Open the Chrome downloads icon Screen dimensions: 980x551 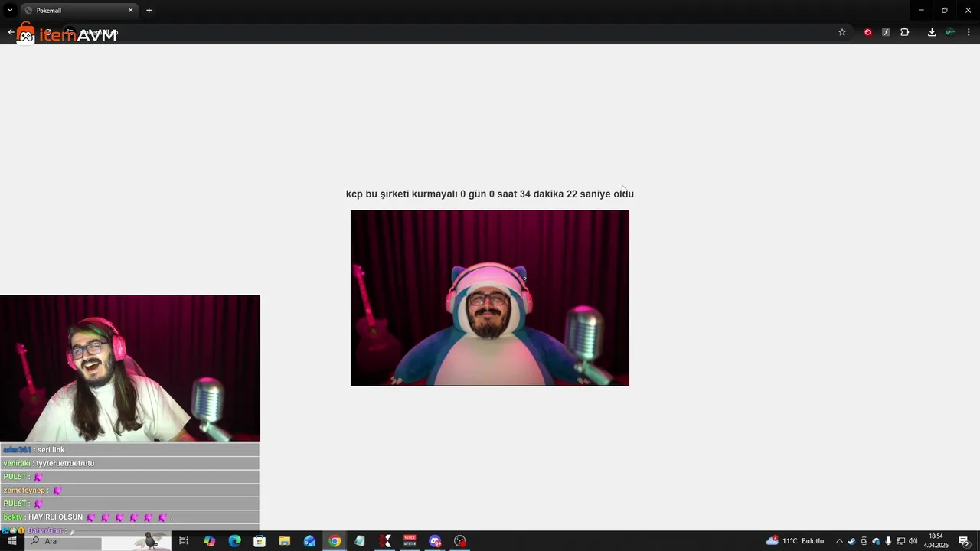[x=932, y=32]
